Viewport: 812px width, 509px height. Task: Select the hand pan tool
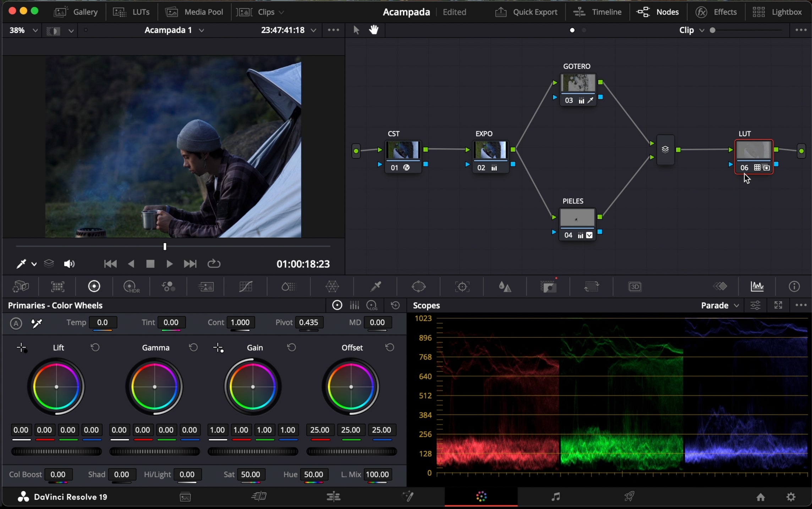pos(373,30)
